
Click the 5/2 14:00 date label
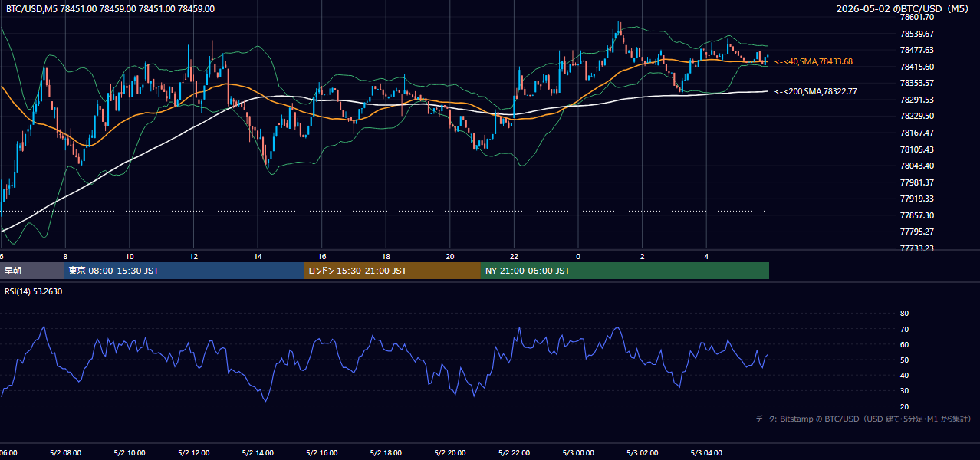pyautogui.click(x=258, y=453)
